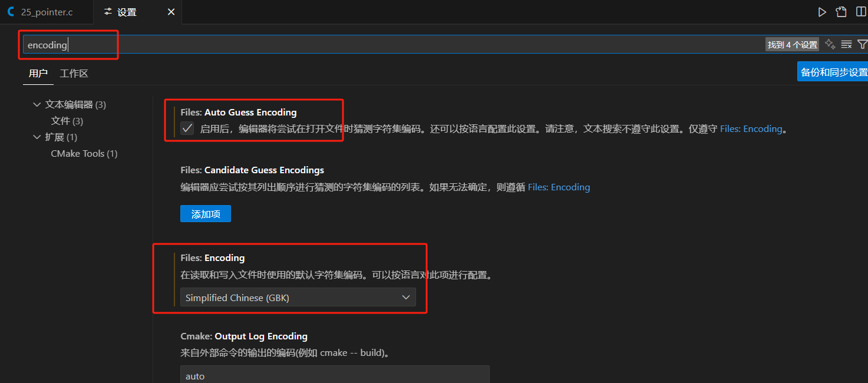Select CMake Tools (1) in the settings tree
The image size is (868, 383).
tap(84, 153)
